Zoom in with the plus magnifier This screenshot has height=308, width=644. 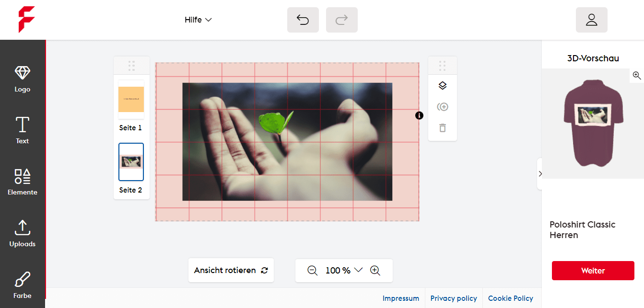pyautogui.click(x=375, y=271)
